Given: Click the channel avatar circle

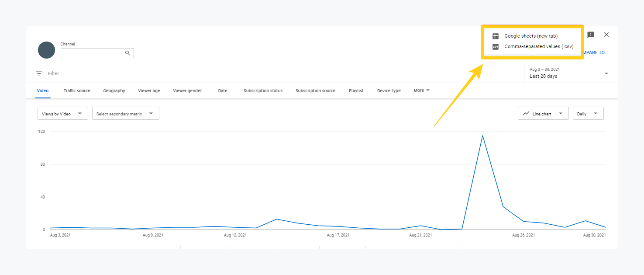Looking at the screenshot, I should pos(46,50).
